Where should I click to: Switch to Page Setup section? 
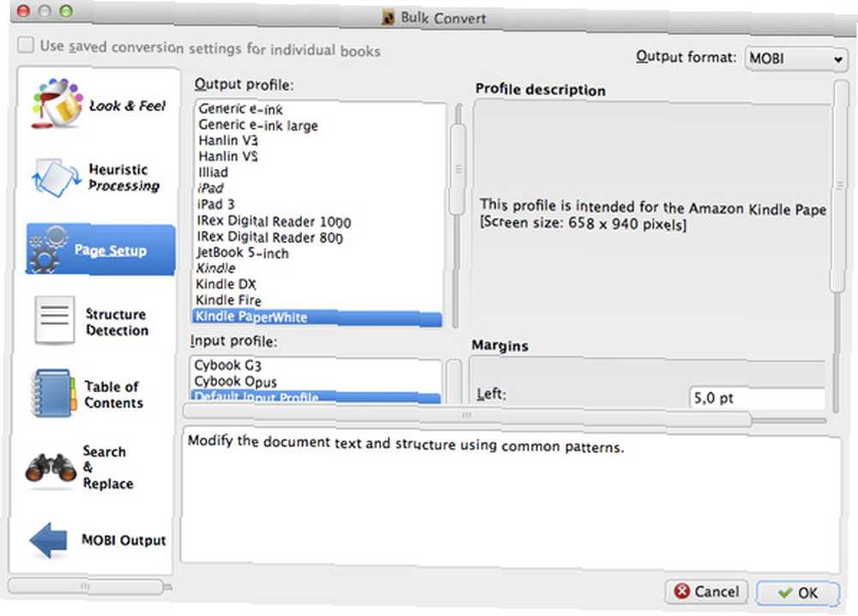coord(100,250)
